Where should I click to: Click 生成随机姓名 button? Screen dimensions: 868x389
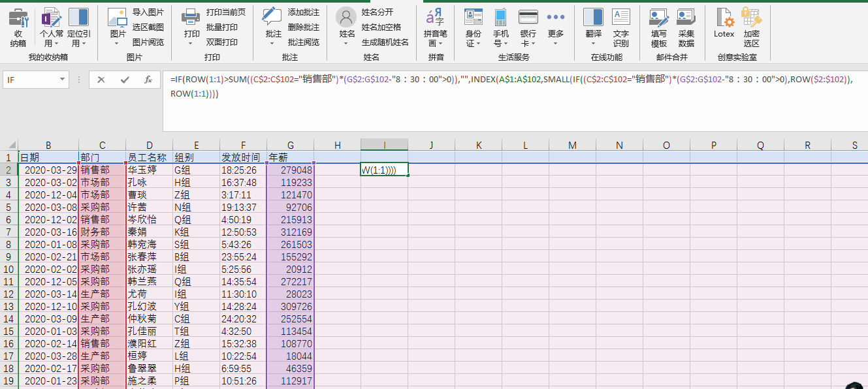point(385,42)
